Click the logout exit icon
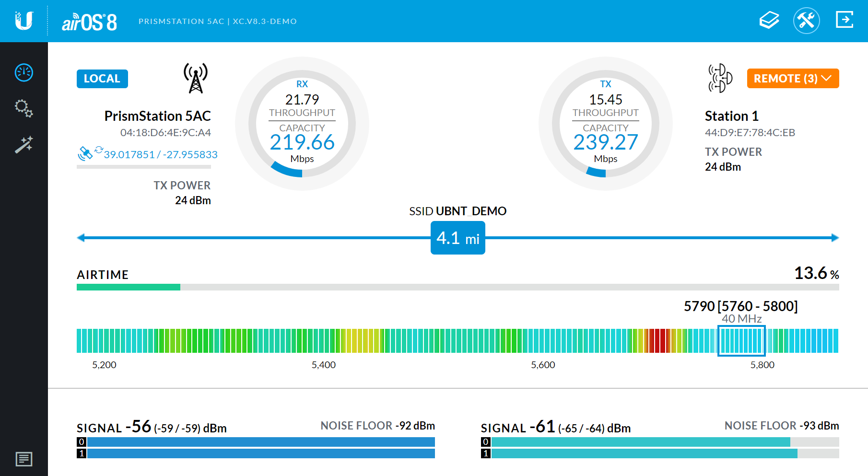 tap(845, 20)
